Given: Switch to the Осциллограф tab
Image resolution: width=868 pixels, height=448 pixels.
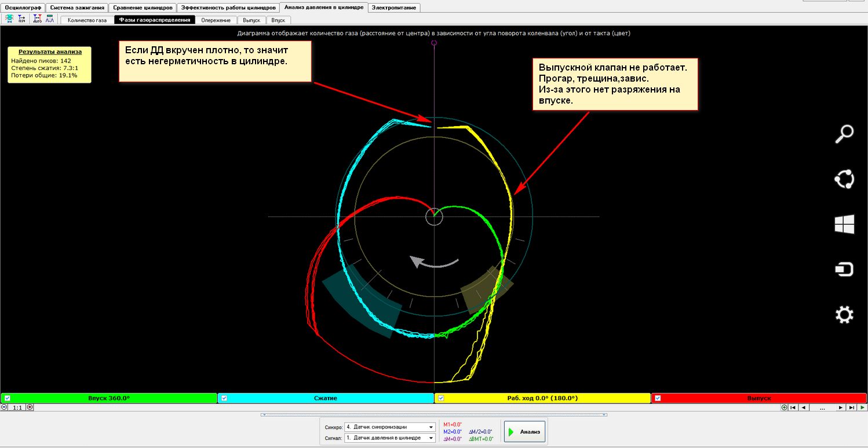Looking at the screenshot, I should 23,8.
